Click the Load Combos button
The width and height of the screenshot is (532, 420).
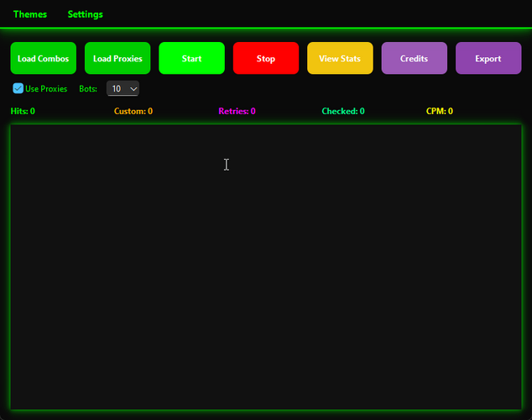click(x=43, y=59)
